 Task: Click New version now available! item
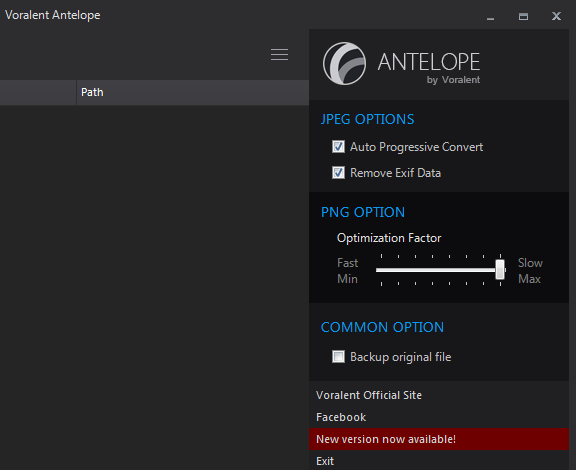click(x=439, y=439)
